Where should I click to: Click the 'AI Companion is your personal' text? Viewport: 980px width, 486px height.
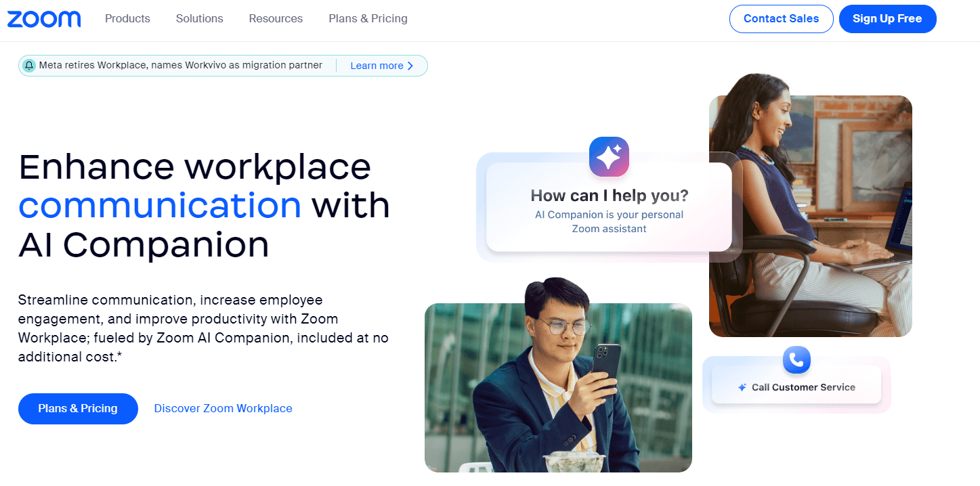coord(609,215)
